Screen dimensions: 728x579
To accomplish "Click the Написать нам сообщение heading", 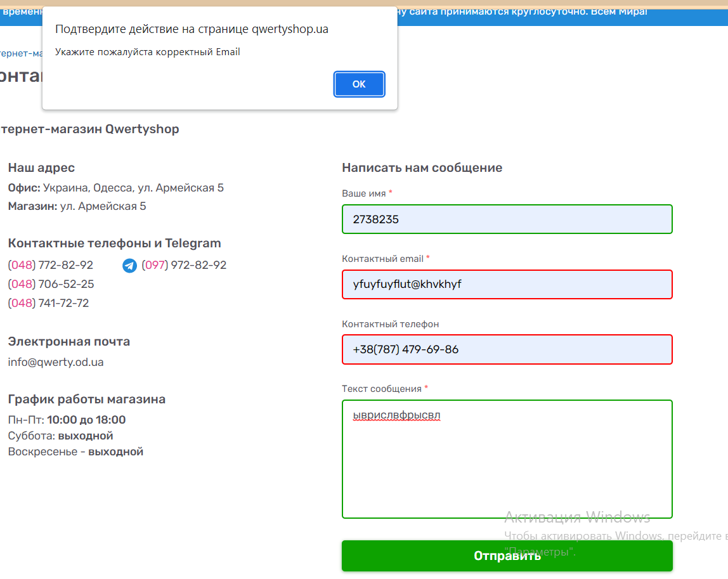I will (422, 167).
